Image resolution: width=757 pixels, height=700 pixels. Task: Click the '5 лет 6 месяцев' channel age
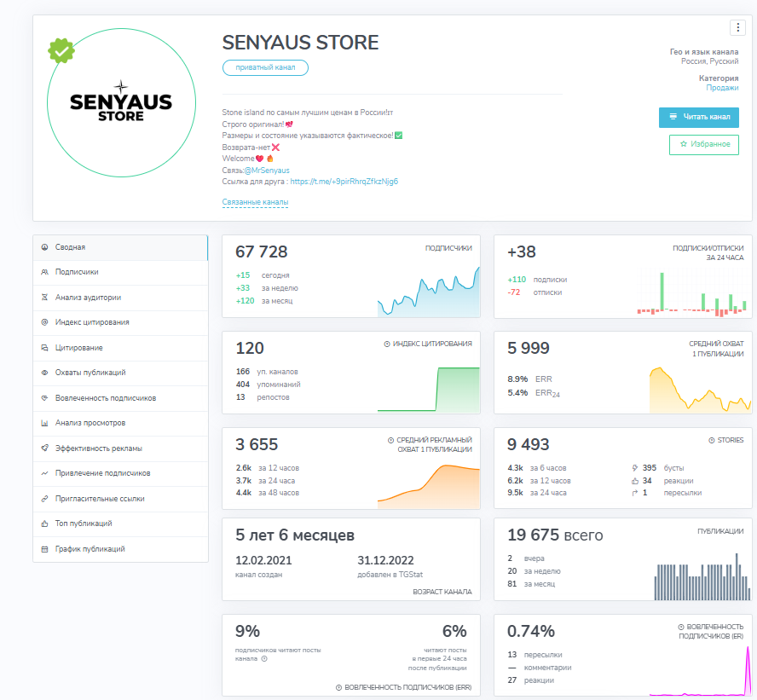(295, 535)
